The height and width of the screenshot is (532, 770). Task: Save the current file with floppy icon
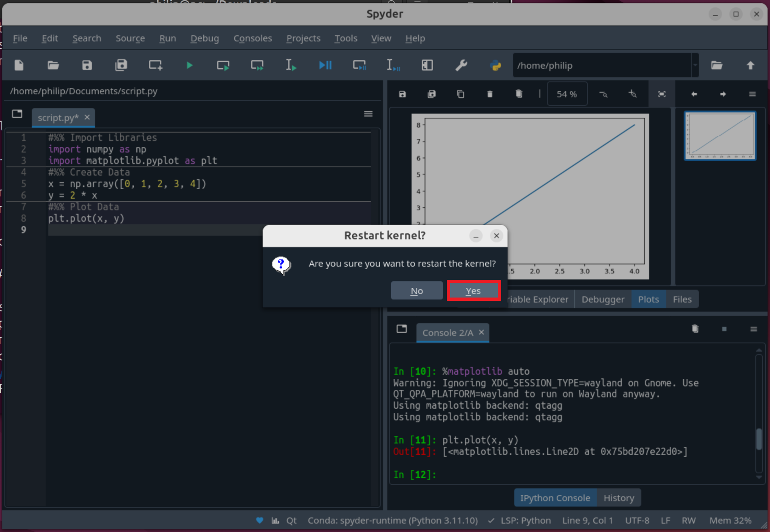point(87,65)
